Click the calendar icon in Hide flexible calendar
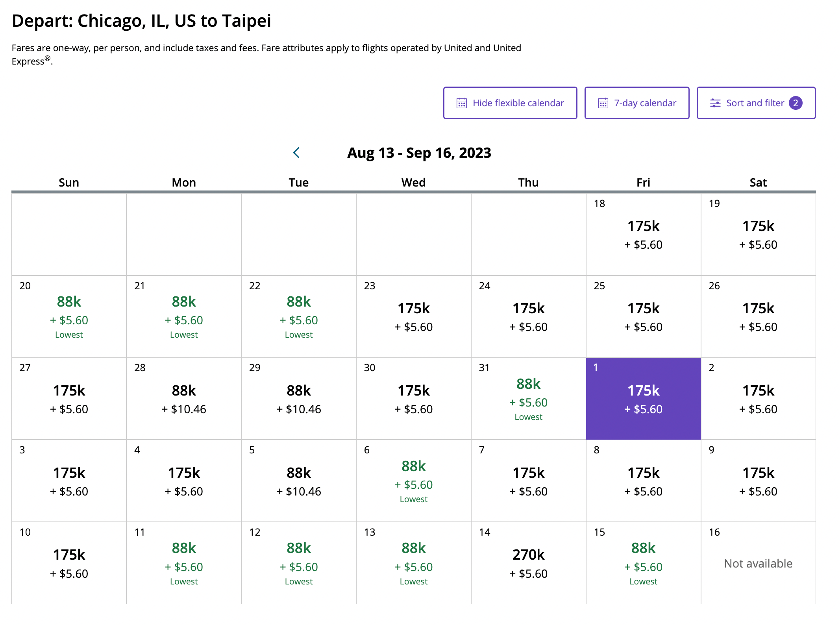 [x=461, y=103]
